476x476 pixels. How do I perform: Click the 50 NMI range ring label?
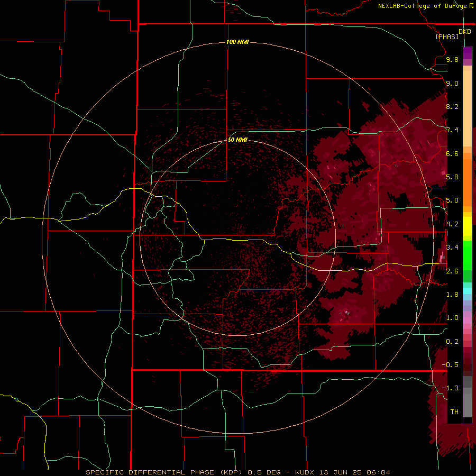pyautogui.click(x=237, y=140)
